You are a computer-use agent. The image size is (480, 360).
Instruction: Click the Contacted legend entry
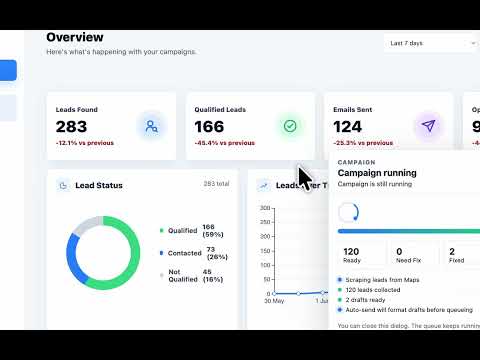tap(194, 253)
